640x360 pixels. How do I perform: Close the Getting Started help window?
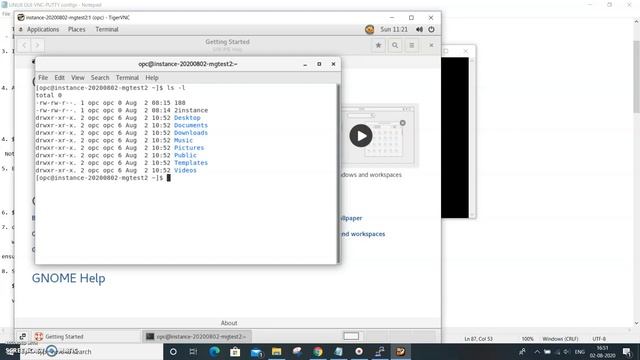[x=431, y=45]
